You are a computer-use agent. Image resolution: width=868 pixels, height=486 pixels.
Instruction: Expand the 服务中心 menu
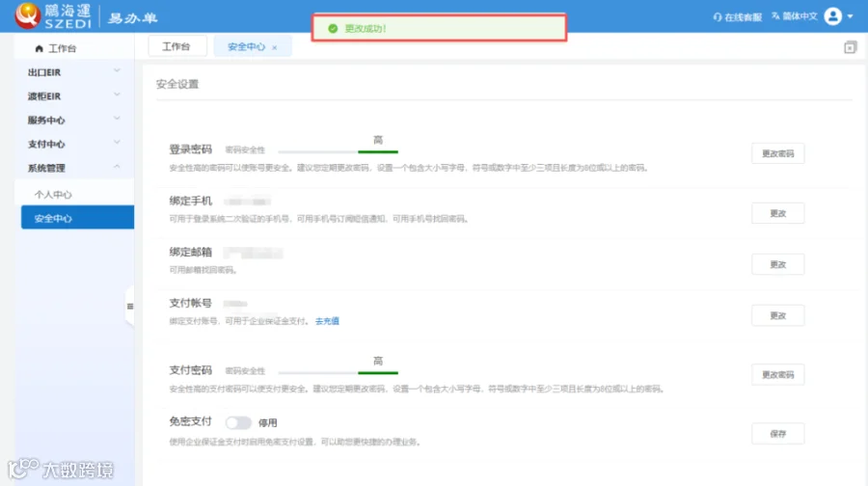[74, 120]
